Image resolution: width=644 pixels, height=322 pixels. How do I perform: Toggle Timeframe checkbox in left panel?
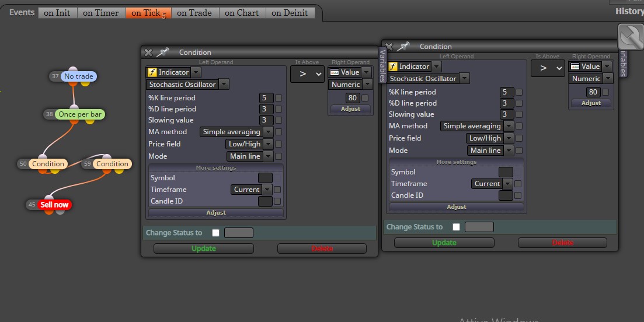click(x=277, y=190)
